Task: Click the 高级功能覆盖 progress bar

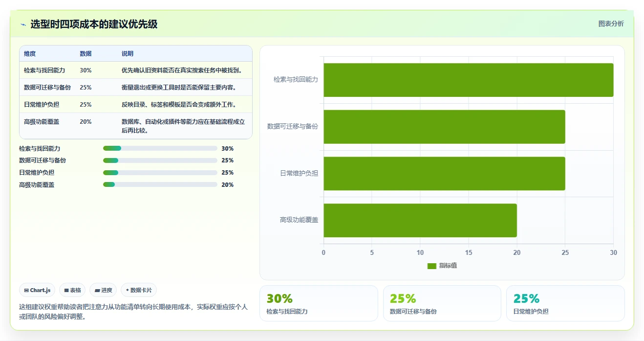Action: point(160,184)
